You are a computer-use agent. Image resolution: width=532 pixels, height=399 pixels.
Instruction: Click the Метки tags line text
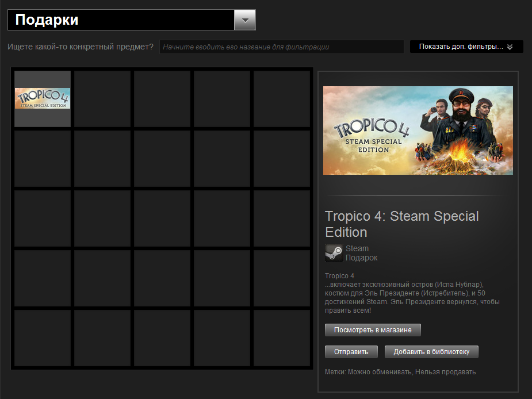(x=400, y=372)
